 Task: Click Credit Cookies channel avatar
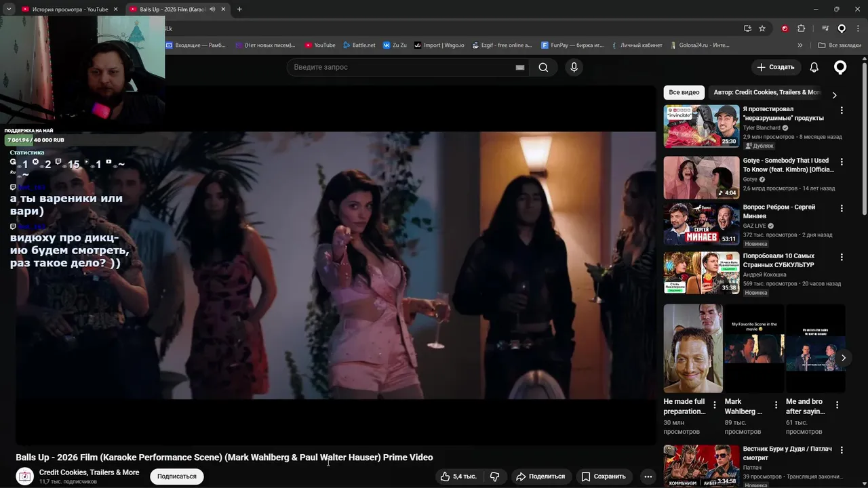tap(25, 476)
